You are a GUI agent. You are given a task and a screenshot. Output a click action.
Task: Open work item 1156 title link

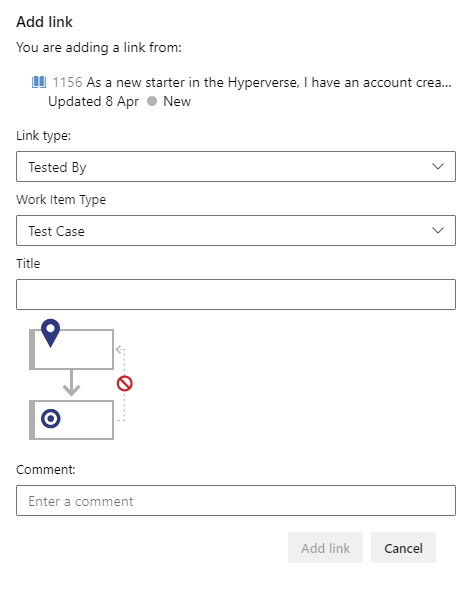[269, 82]
